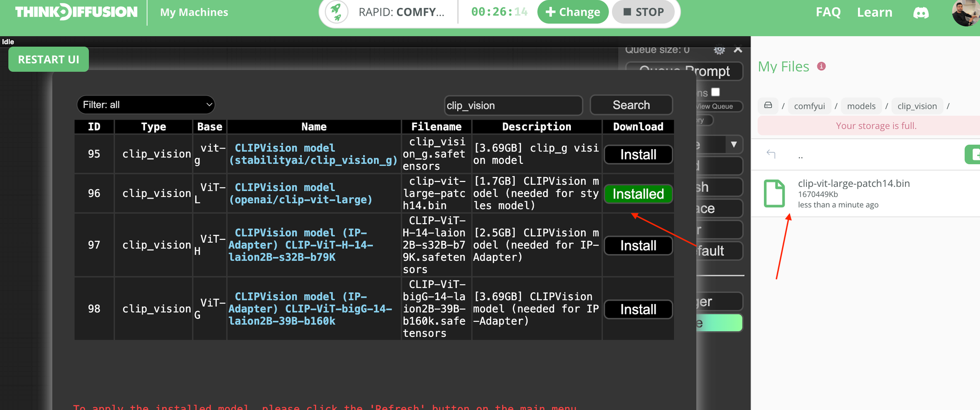980x410 pixels.
Task: Click the Filename column header
Action: 436,127
